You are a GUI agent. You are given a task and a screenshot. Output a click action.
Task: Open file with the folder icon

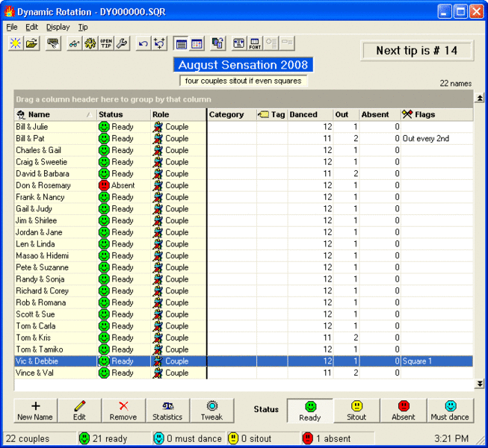[x=31, y=44]
